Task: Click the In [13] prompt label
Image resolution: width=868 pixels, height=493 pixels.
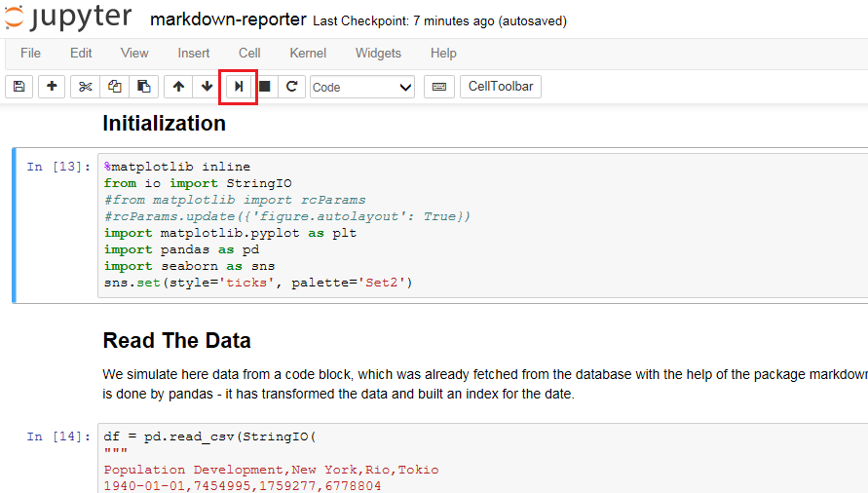Action: (x=58, y=167)
